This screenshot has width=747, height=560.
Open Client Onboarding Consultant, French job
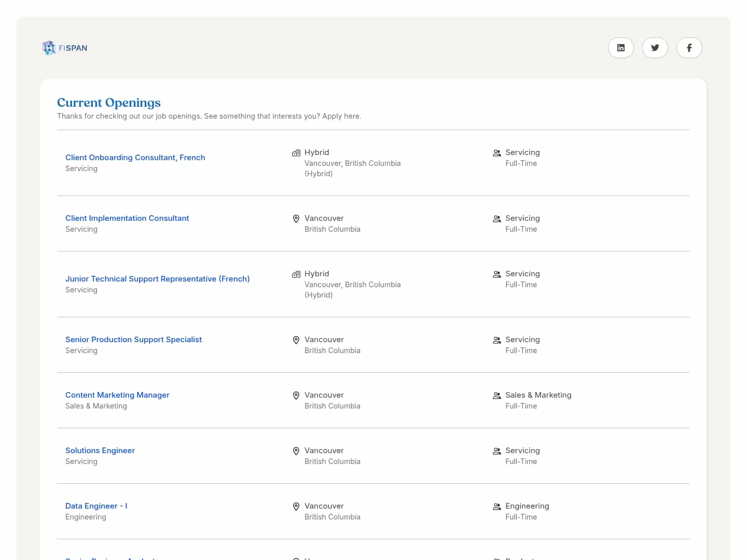pyautogui.click(x=135, y=158)
